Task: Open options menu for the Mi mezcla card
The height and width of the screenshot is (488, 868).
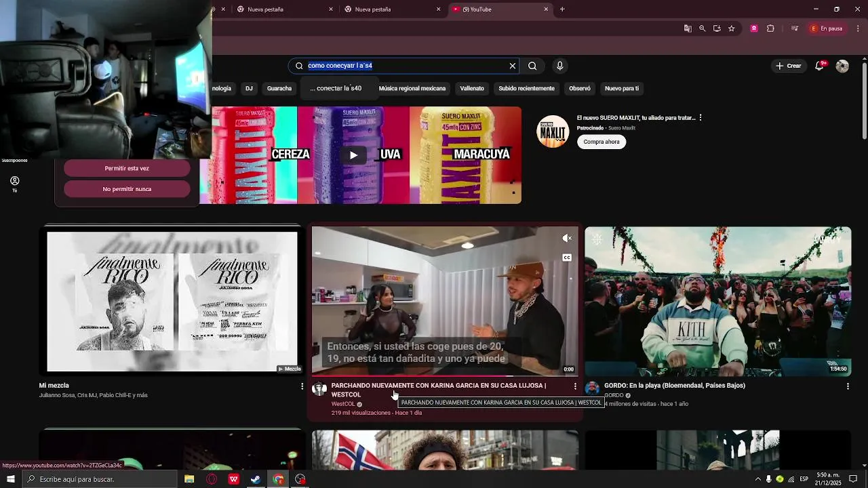Action: point(302,386)
